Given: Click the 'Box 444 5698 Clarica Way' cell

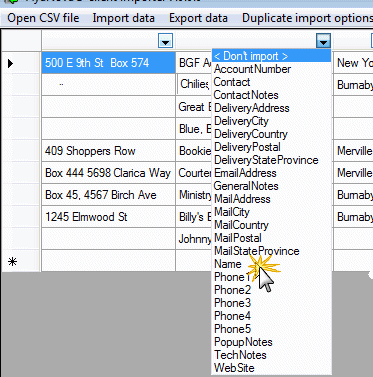Looking at the screenshot, I should [108, 173].
